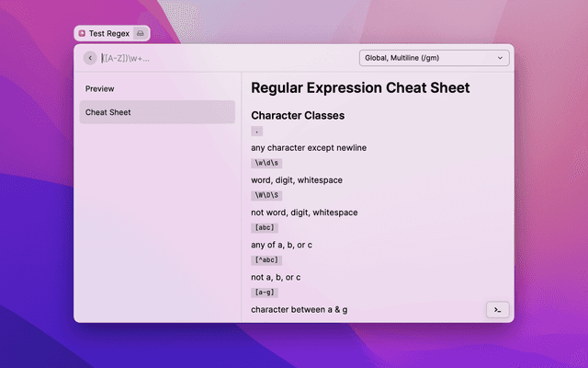This screenshot has height=368, width=588.
Task: Click the back arrow button
Action: (x=90, y=58)
